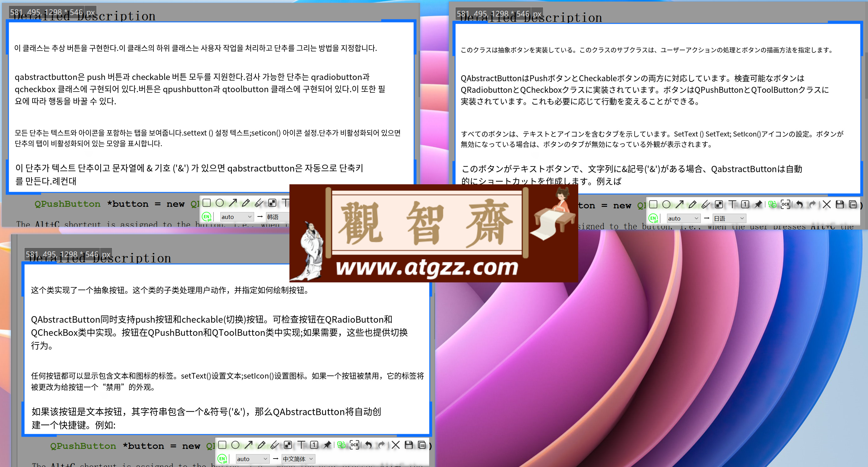The width and height of the screenshot is (868, 467).
Task: Pick arrow tool in Japanese screenshot toolbar
Action: coord(679,204)
